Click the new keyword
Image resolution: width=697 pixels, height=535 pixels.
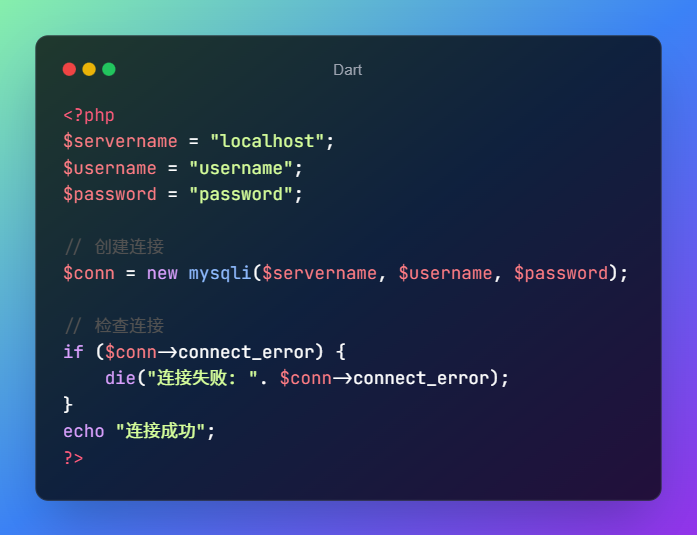point(162,273)
